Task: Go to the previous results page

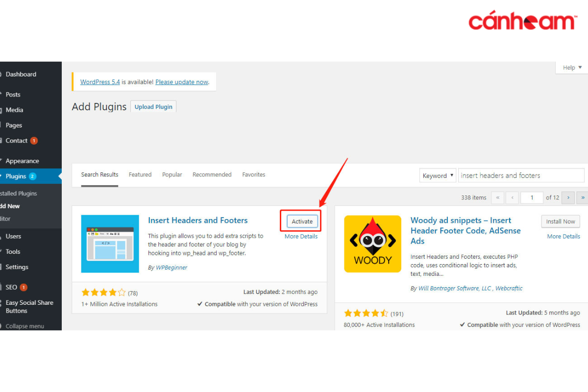Action: 513,197
